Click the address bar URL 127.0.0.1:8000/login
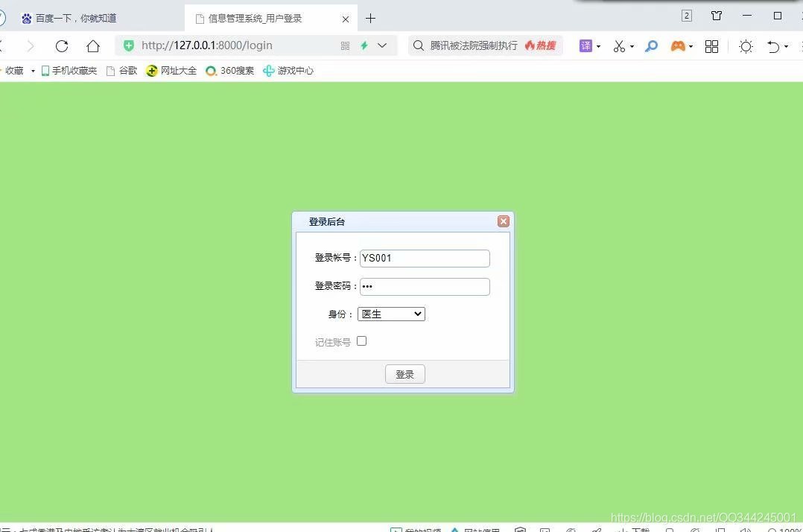Viewport: 803px width, 532px height. point(207,45)
